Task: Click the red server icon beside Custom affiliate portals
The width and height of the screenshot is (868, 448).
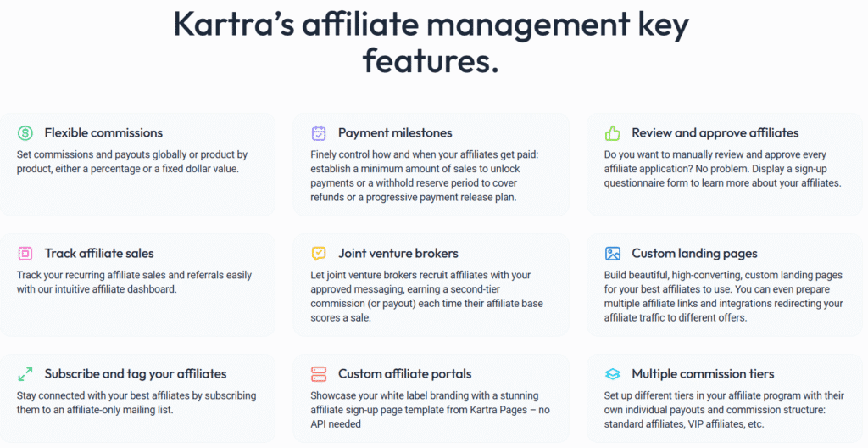Action: pyautogui.click(x=319, y=374)
